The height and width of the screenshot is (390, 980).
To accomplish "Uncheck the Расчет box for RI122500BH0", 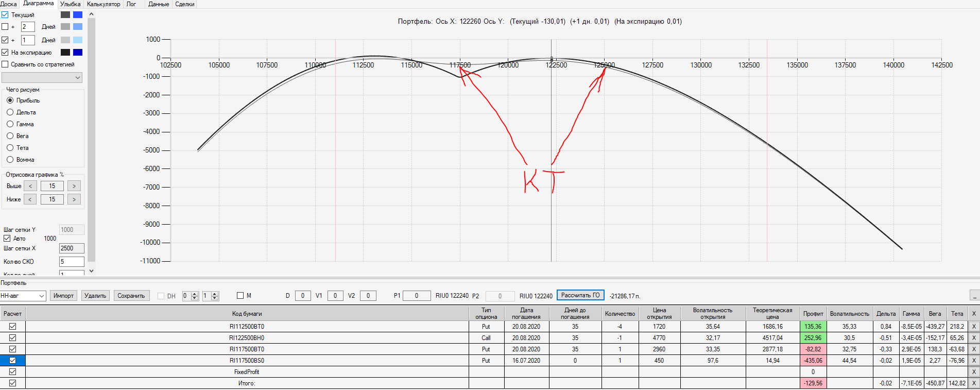I will 13,338.
